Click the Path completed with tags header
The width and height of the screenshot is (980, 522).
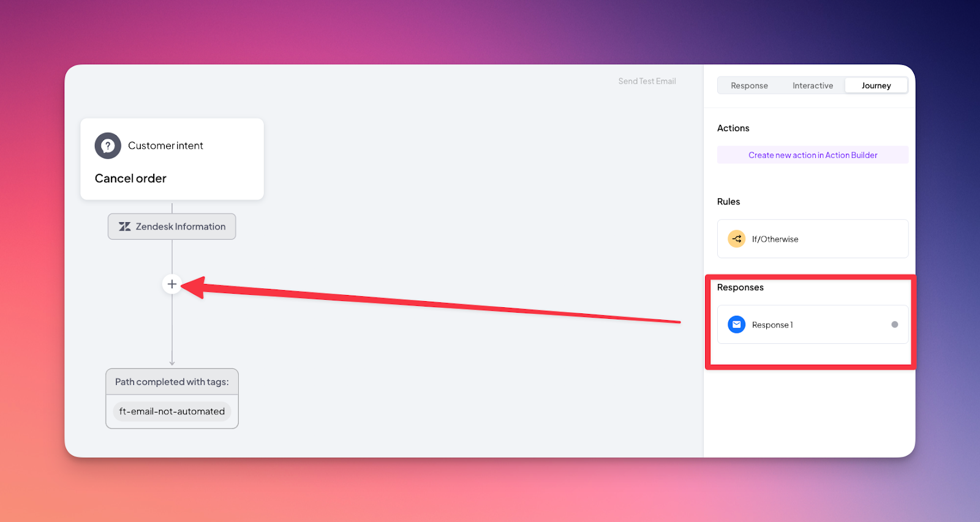tap(172, 382)
